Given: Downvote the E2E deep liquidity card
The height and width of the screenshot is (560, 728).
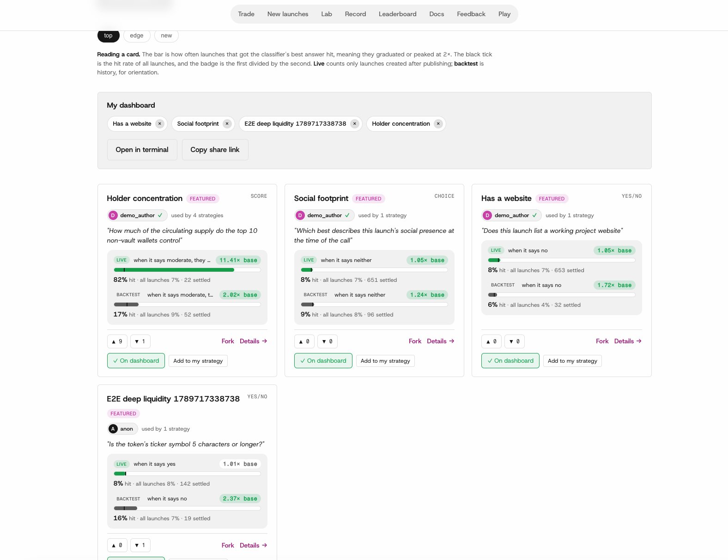Looking at the screenshot, I should pyautogui.click(x=140, y=545).
